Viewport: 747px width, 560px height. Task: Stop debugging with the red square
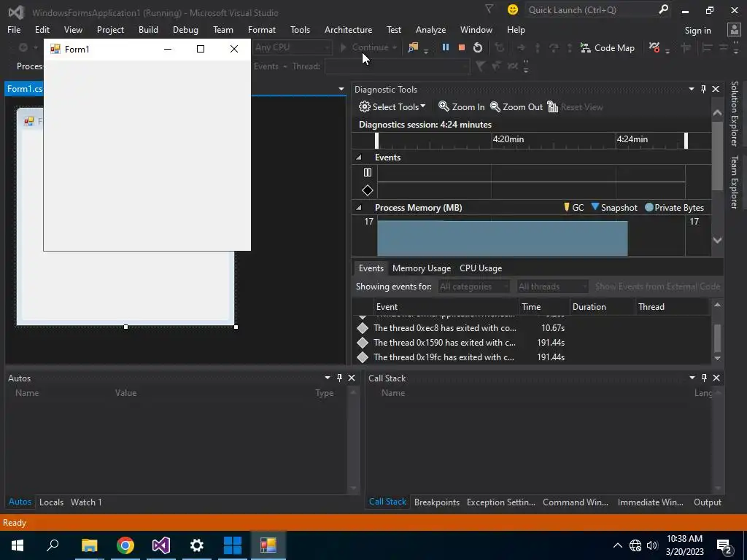click(461, 47)
